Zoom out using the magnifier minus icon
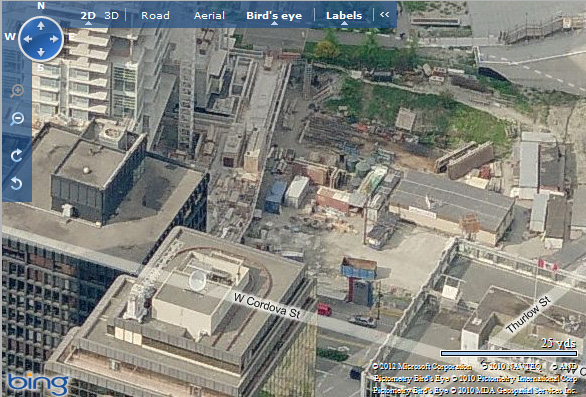Viewport: 586px width, 397px height. tap(17, 119)
